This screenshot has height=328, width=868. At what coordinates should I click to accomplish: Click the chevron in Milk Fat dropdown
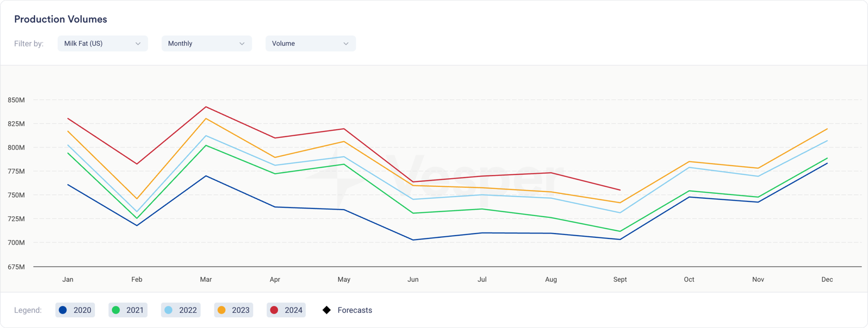click(x=138, y=43)
